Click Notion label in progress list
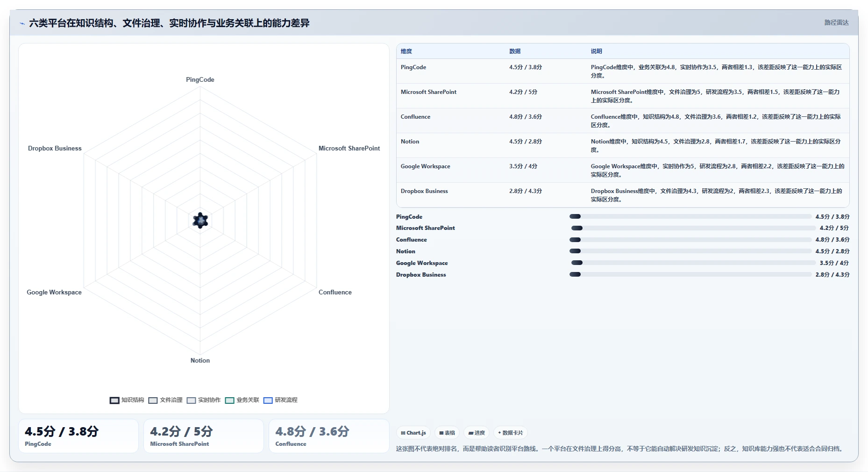Viewport: 868px width, 472px height. [406, 251]
